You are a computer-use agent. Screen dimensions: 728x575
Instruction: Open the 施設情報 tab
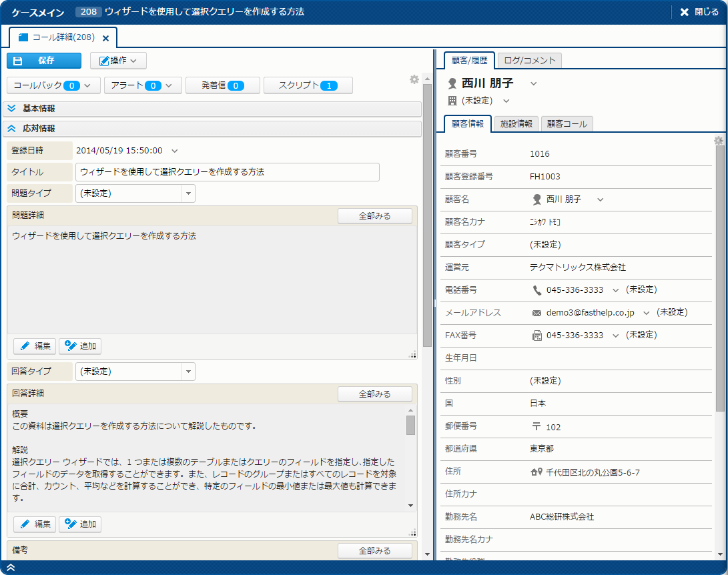pos(516,124)
